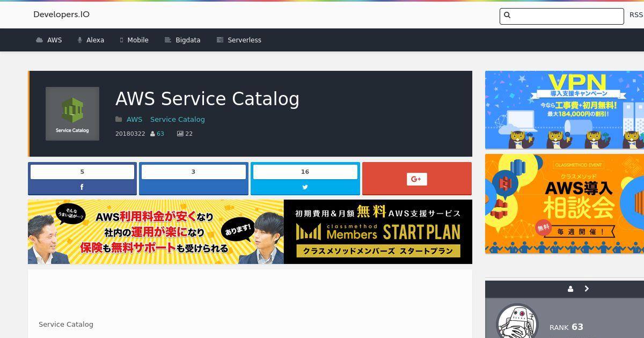The height and width of the screenshot is (338, 644).
Task: Click the Twitter share count 16
Action: 305,172
